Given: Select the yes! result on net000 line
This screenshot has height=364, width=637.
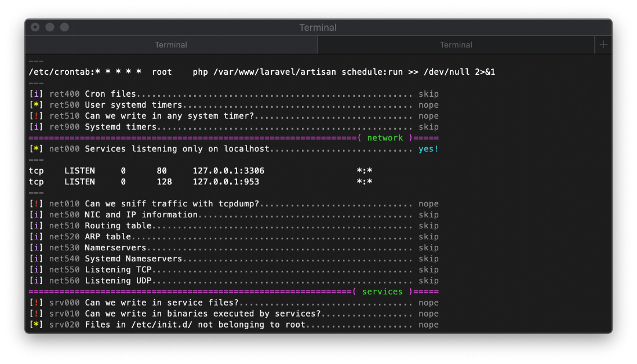Looking at the screenshot, I should [x=428, y=148].
